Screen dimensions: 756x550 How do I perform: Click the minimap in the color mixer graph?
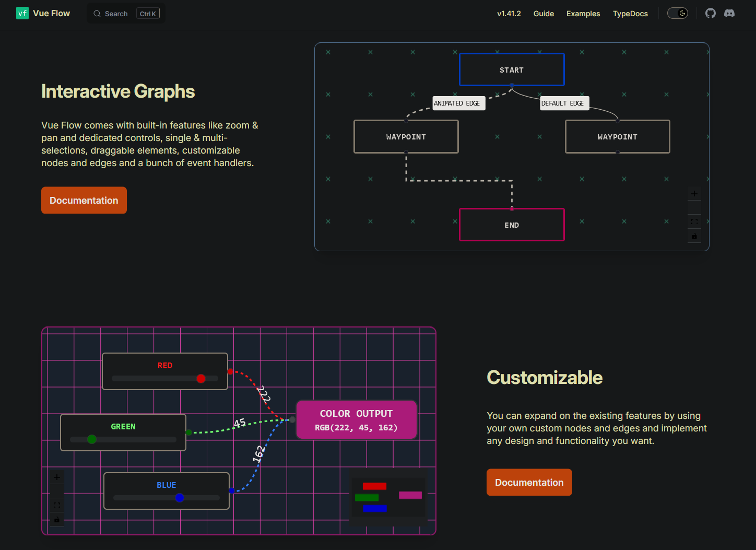pyautogui.click(x=388, y=496)
